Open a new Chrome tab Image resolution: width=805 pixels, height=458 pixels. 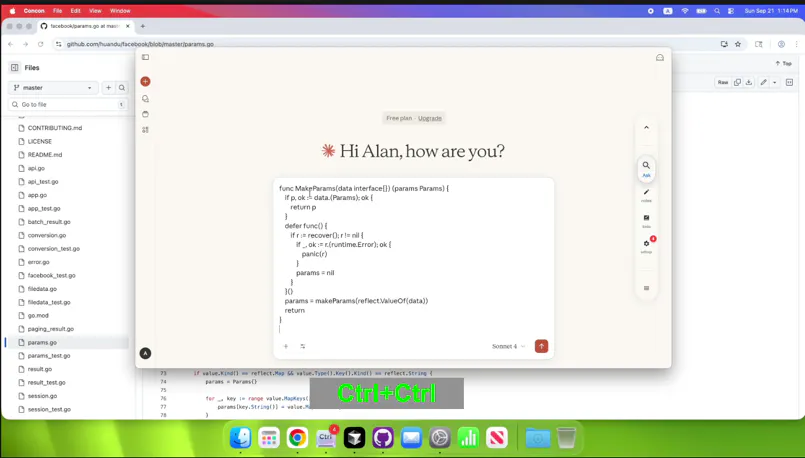click(x=143, y=26)
